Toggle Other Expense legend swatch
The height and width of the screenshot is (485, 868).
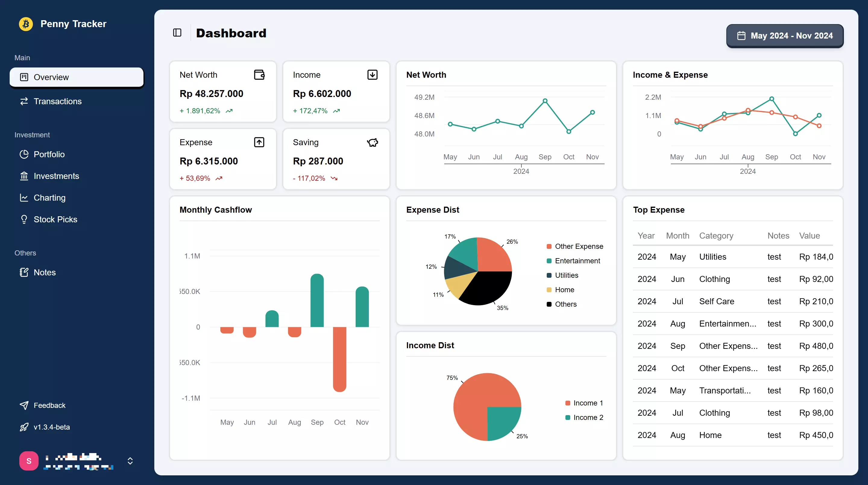click(549, 246)
